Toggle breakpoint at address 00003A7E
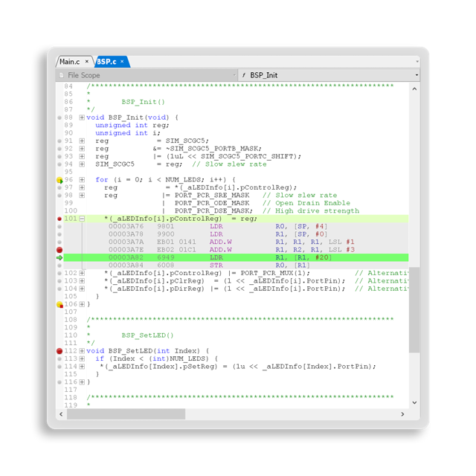 [59, 250]
